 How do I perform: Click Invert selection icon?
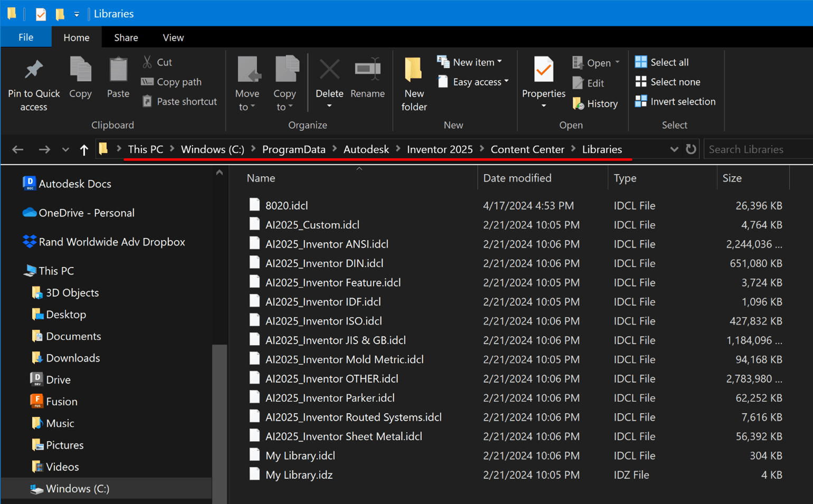pos(641,101)
